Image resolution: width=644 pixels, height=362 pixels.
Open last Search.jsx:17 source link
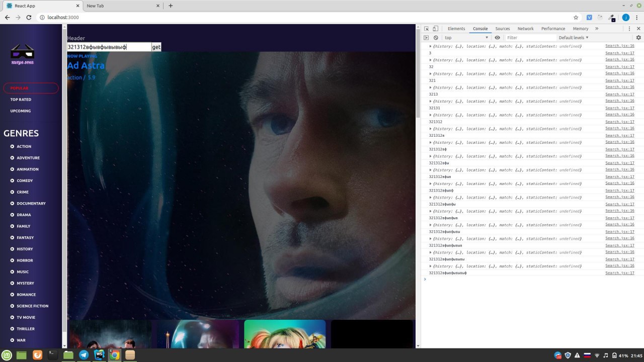pos(620,273)
